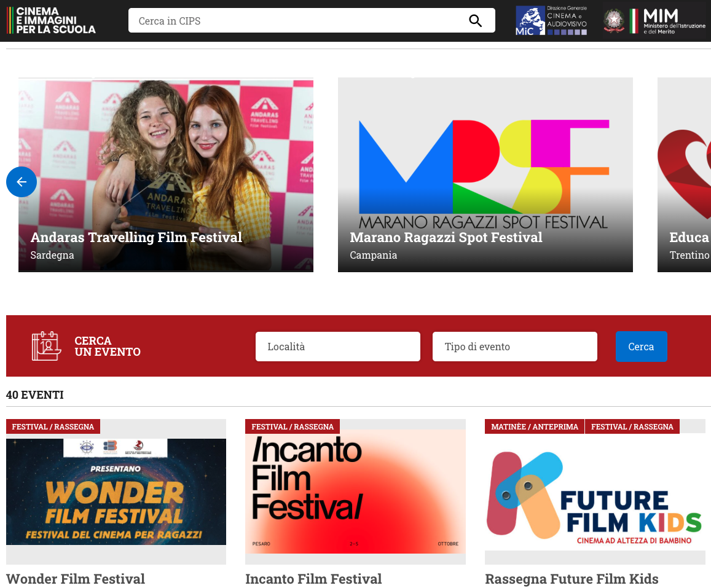Screen dimensions: 711x588
Task: Click Festival / Rassegna tag on Incanto card
Action: [293, 426]
